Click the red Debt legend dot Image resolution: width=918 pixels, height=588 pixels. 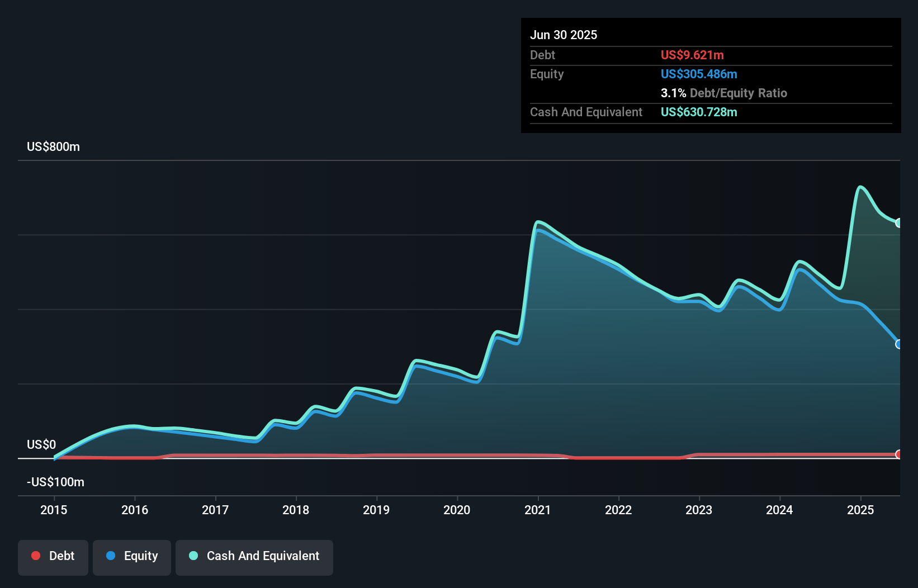click(35, 556)
